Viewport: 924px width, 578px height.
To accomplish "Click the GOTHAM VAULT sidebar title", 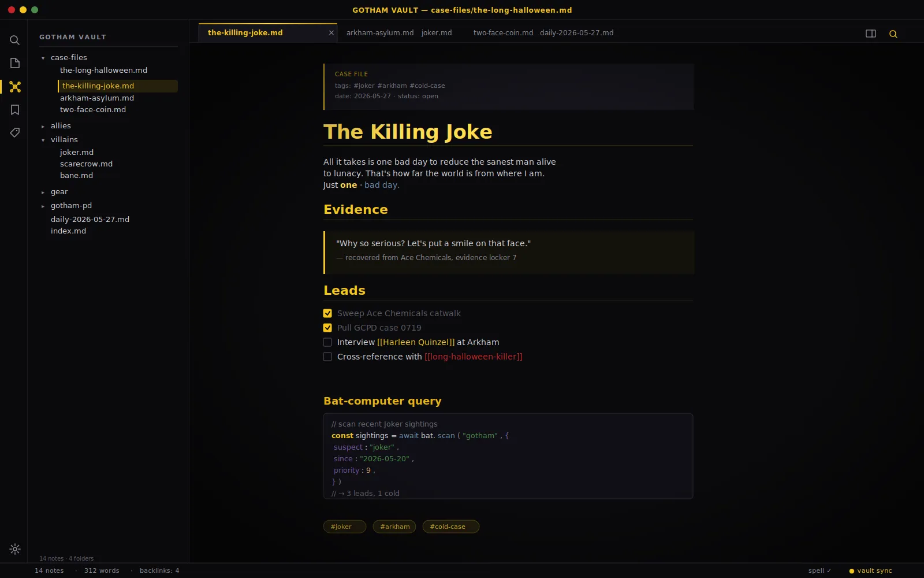I will tap(73, 37).
